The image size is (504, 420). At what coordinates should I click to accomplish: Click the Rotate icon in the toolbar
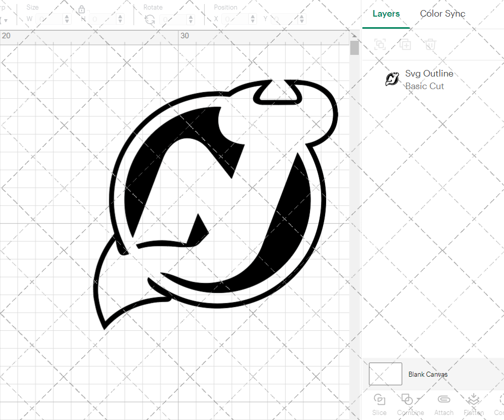(x=150, y=18)
